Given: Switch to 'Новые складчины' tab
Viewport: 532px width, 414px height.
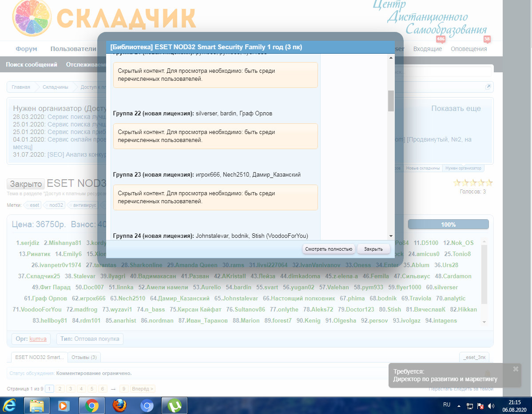Looking at the screenshot, I should click(x=423, y=168).
